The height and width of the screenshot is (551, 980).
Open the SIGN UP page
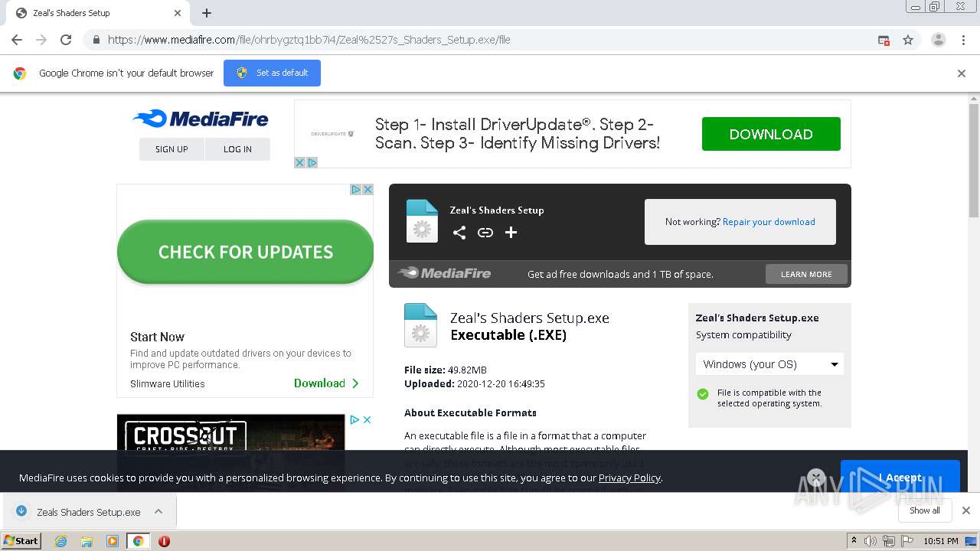pyautogui.click(x=171, y=149)
